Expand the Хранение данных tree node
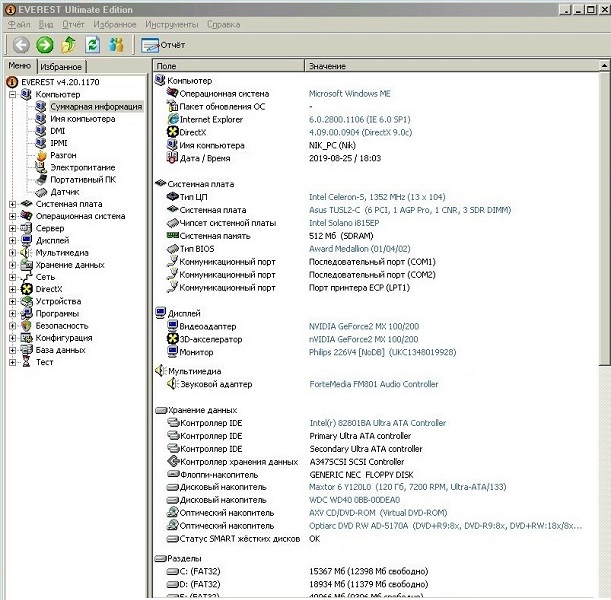 [12, 265]
